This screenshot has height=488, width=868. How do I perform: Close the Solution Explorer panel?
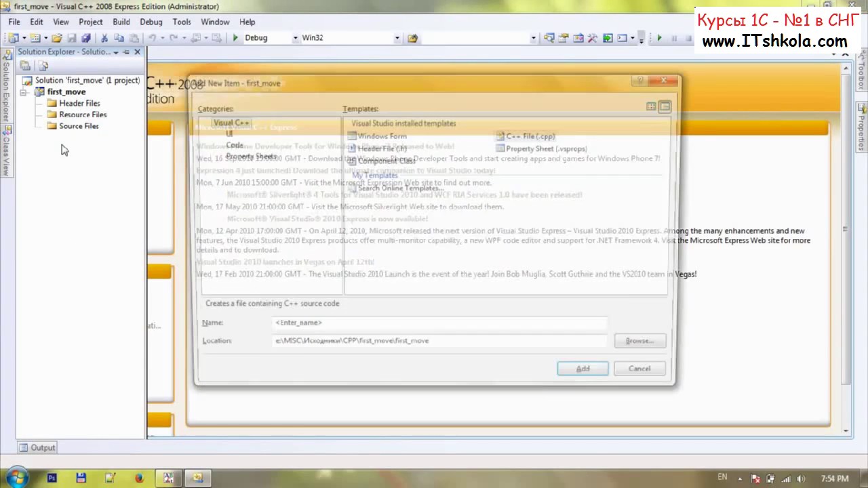coord(138,52)
